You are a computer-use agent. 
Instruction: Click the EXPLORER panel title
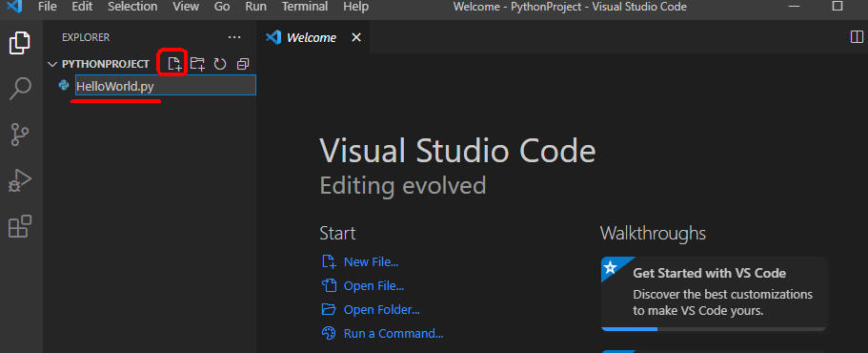(x=86, y=37)
